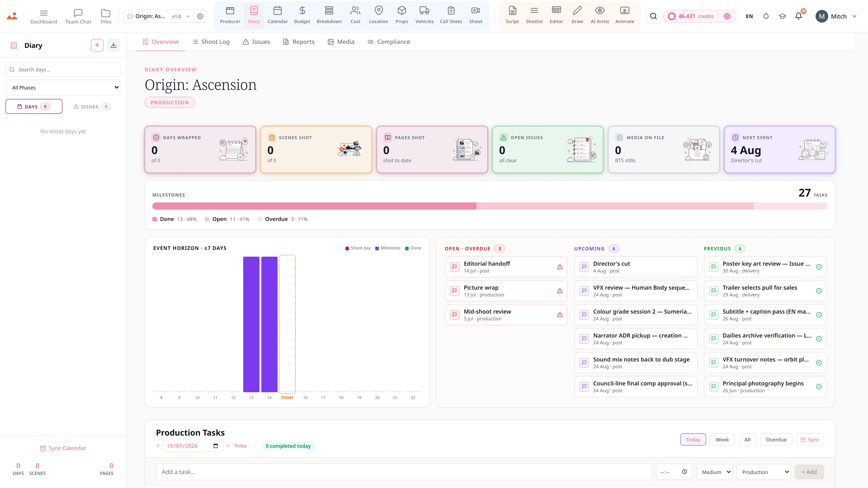
Task: Add a new diary day with plus icon
Action: click(97, 45)
